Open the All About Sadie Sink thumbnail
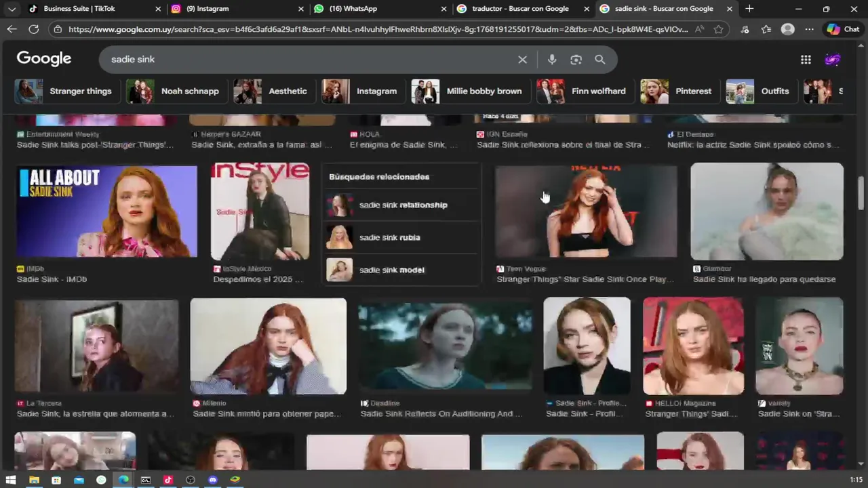Screen dimensions: 868x488 [107, 211]
